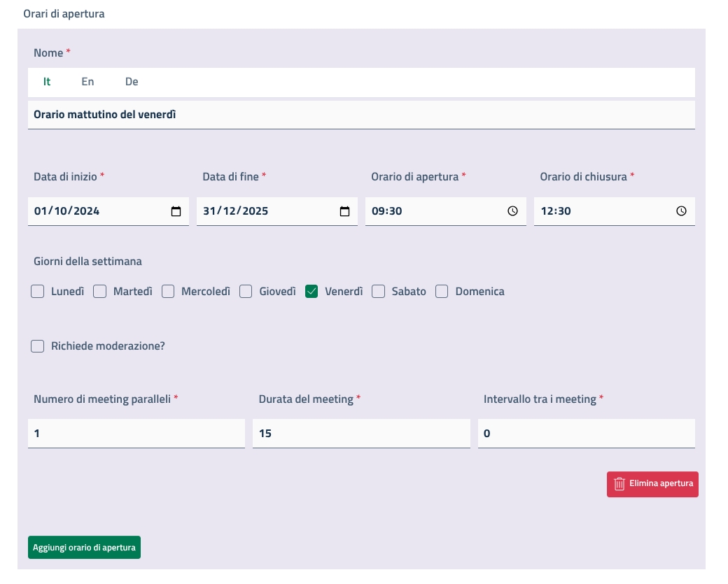Open calendar picker for Data di inizio
The image size is (728, 584).
[176, 211]
